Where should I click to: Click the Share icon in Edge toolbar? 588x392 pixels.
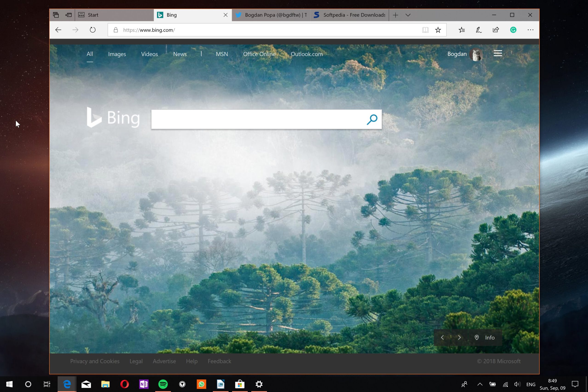[496, 30]
